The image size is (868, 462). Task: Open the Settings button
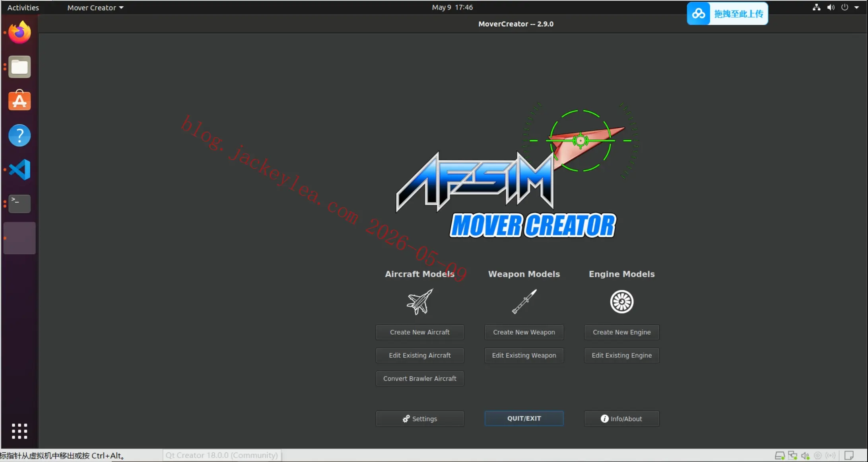tap(419, 418)
